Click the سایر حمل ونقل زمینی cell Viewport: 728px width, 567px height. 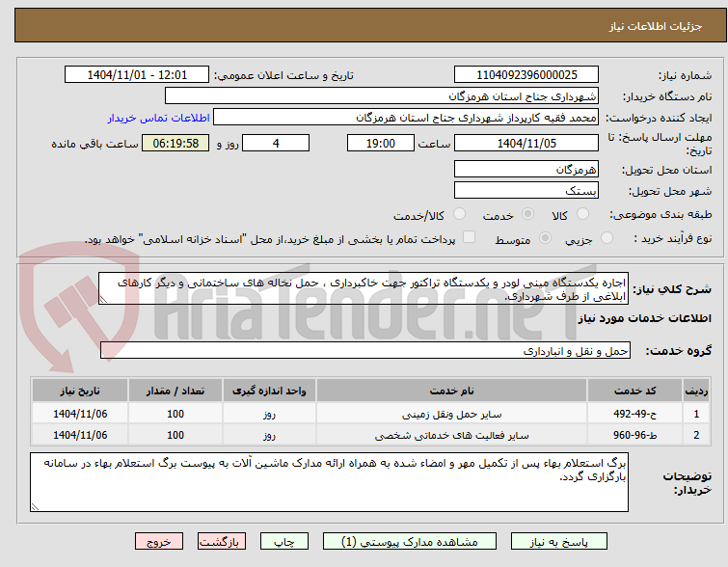pyautogui.click(x=452, y=414)
